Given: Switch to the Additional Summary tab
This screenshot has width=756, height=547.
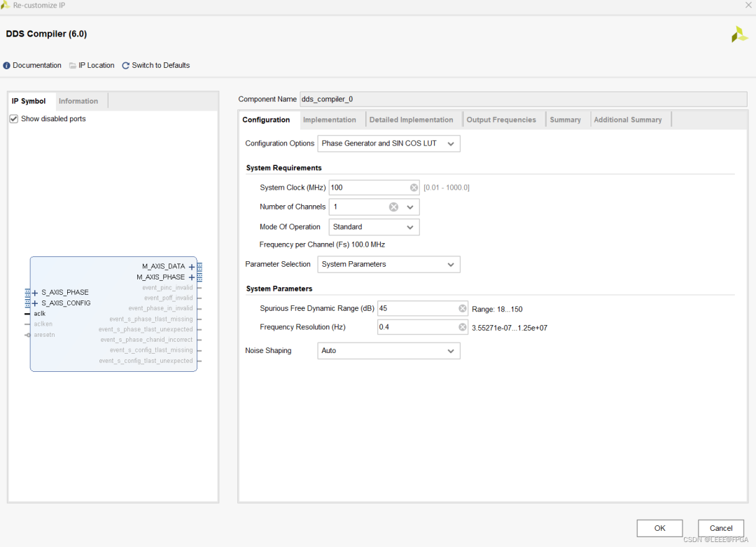Looking at the screenshot, I should (x=628, y=120).
